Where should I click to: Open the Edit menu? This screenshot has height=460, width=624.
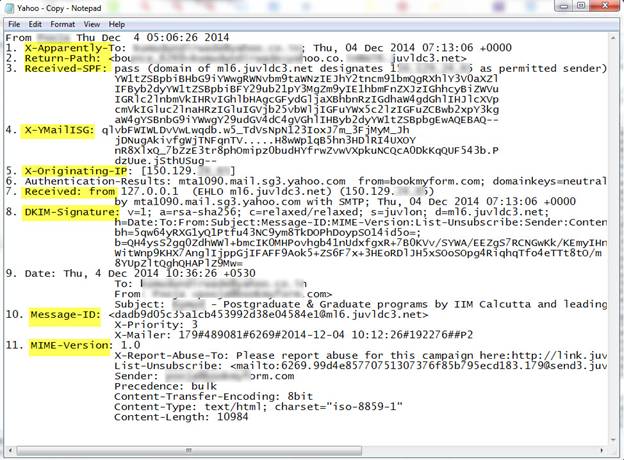coord(35,24)
